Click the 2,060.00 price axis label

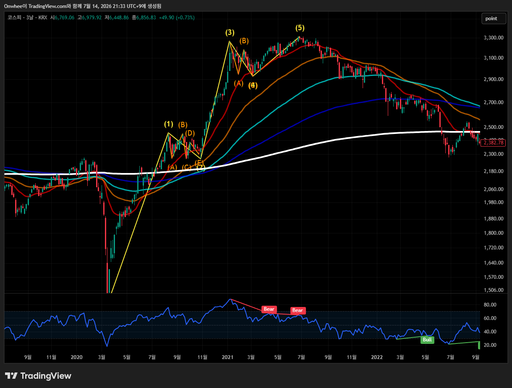[494, 189]
